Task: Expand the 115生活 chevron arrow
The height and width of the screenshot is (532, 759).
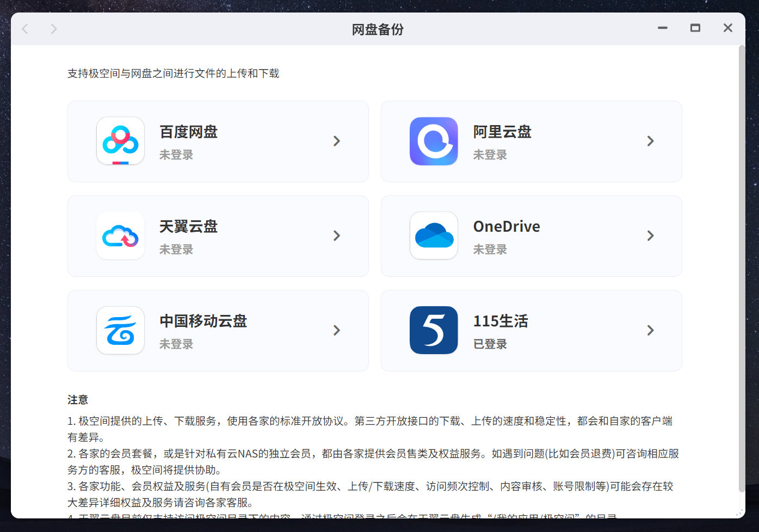Action: (650, 330)
